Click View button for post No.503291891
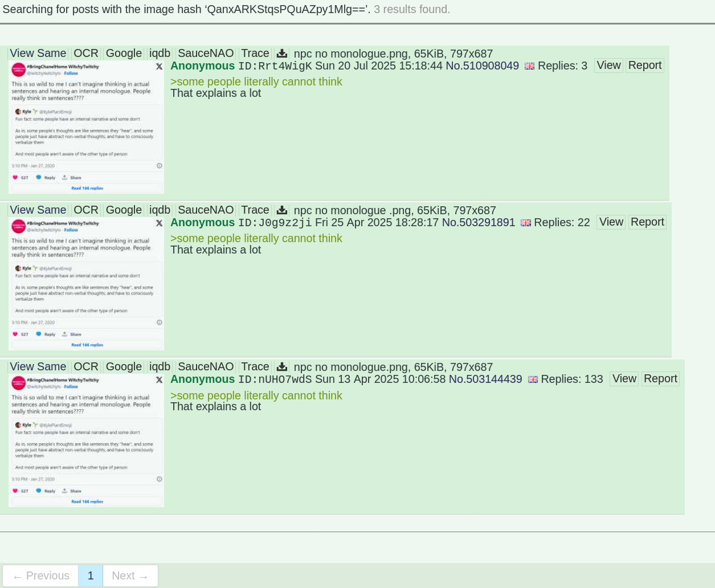715x588 pixels. (611, 222)
